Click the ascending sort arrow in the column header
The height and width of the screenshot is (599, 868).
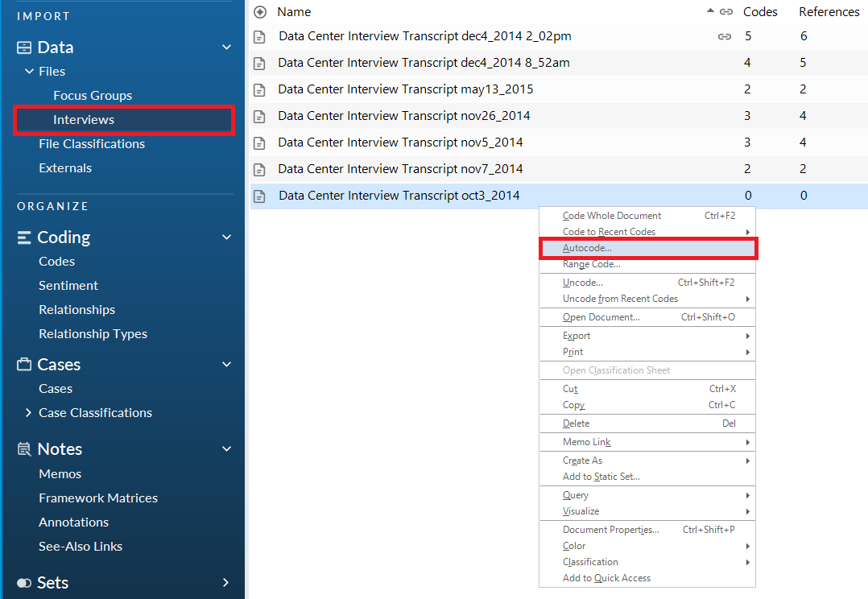click(709, 11)
